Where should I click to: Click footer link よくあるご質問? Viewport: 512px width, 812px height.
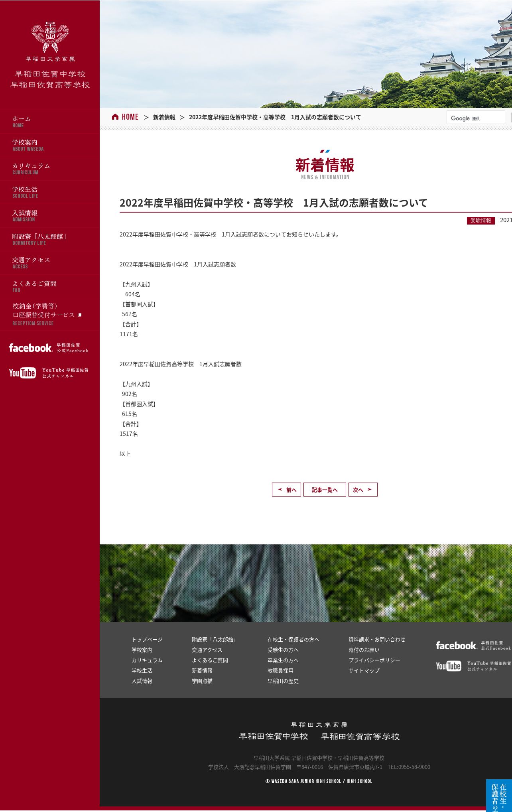point(210,660)
